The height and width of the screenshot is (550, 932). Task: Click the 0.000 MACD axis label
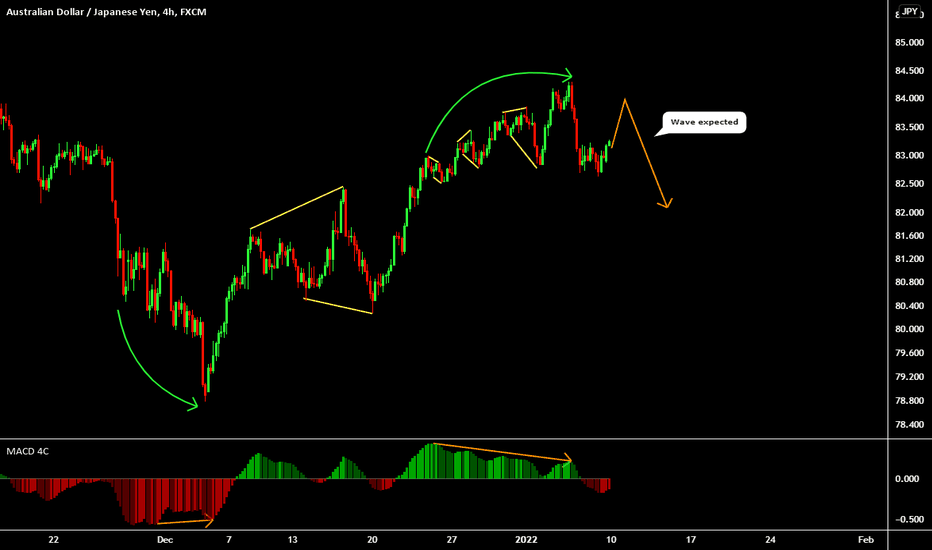pos(907,479)
